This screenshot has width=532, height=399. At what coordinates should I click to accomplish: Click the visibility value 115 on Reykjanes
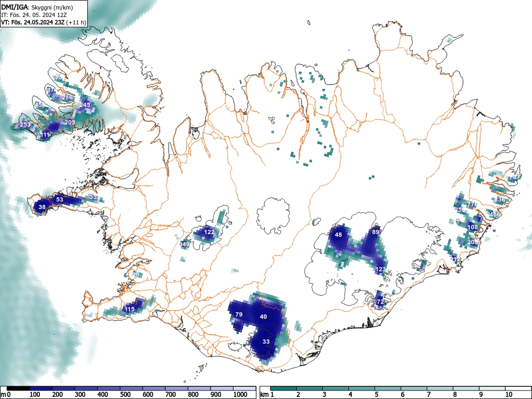[130, 309]
